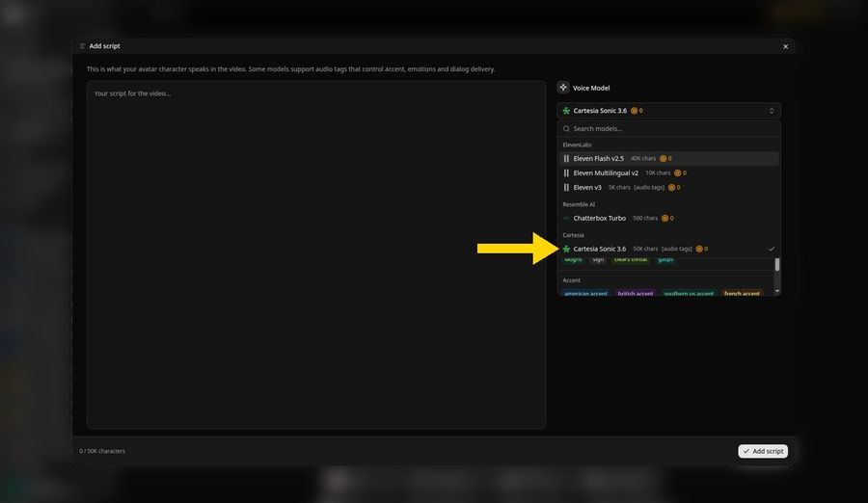Select Chatterbox Turbo model
Viewport: 868px width, 503px height.
pyautogui.click(x=668, y=218)
